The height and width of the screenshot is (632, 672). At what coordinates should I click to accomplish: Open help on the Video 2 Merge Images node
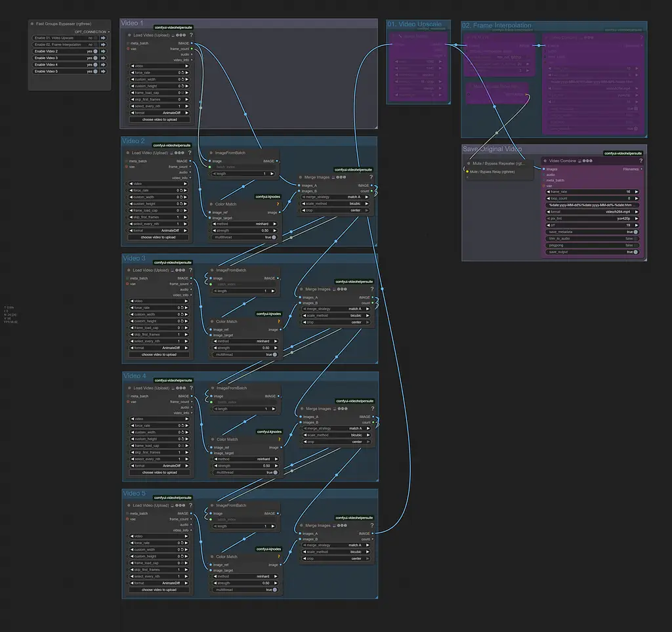pyautogui.click(x=371, y=177)
